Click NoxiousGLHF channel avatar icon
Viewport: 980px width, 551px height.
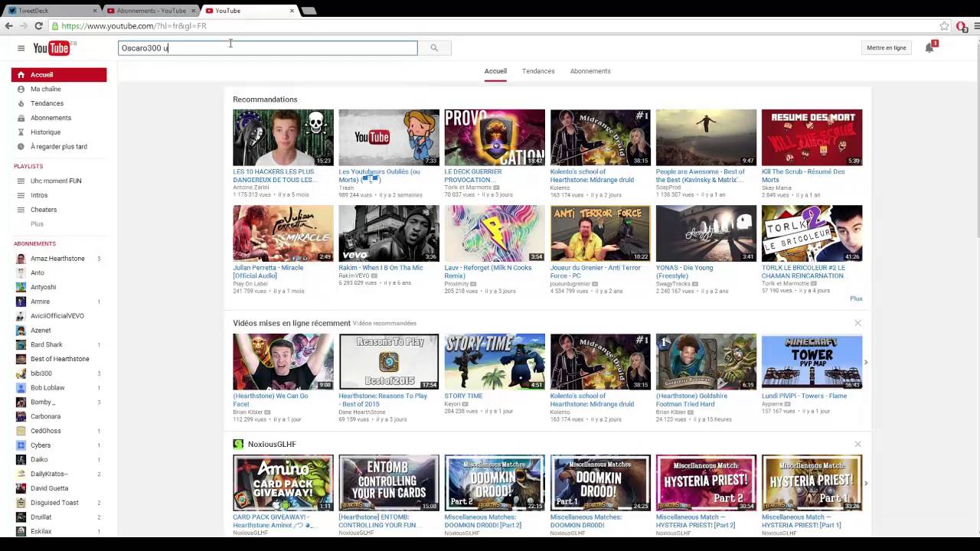point(238,444)
